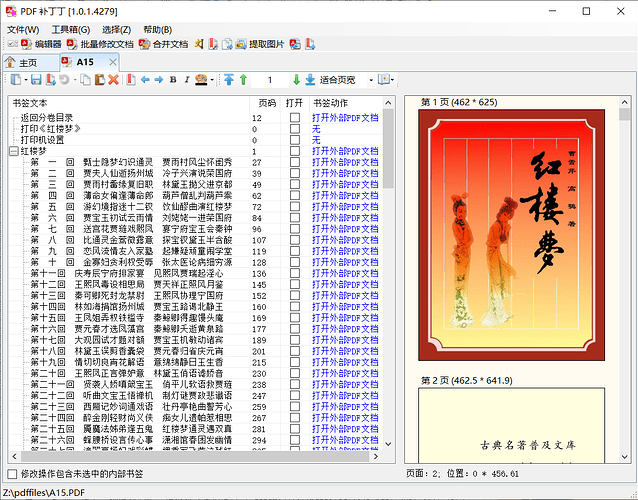Viewport: 638px width, 500px height.
Task: Tick open checkbox for 第二十回 row
Action: pyautogui.click(x=295, y=373)
